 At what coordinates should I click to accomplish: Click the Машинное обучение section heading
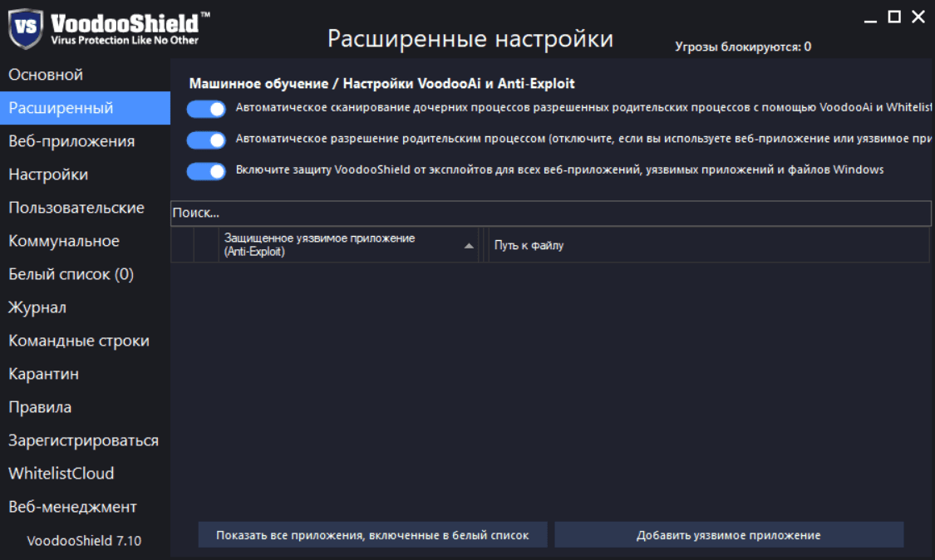pos(381,83)
